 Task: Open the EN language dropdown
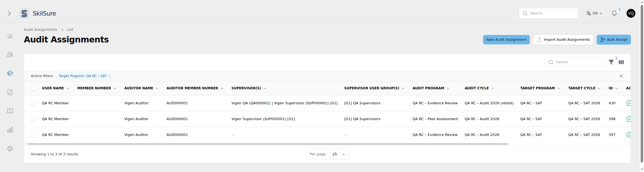pos(594,13)
